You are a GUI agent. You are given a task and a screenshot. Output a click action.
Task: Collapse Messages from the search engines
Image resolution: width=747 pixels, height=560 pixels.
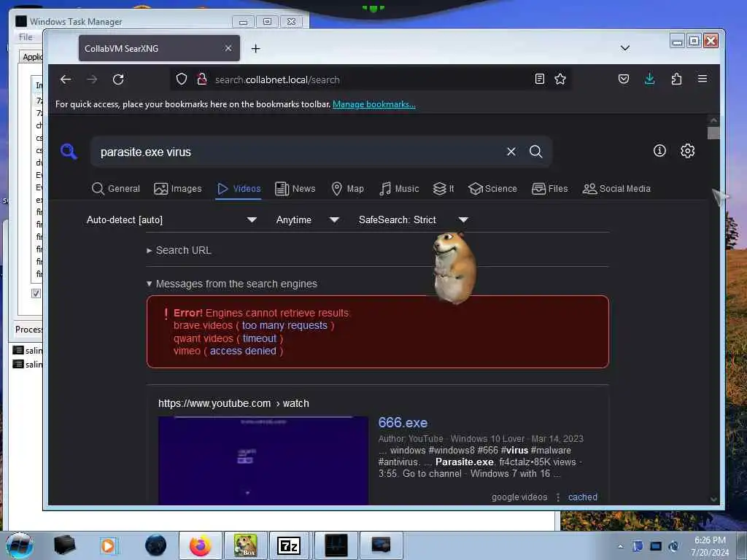pyautogui.click(x=232, y=284)
